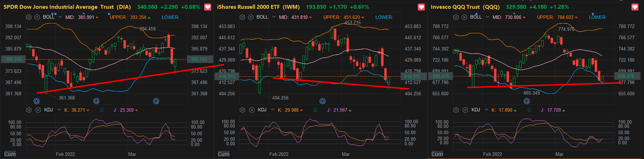Open KDJ settings gear on IWM chart
644x159 pixels.
point(242,110)
